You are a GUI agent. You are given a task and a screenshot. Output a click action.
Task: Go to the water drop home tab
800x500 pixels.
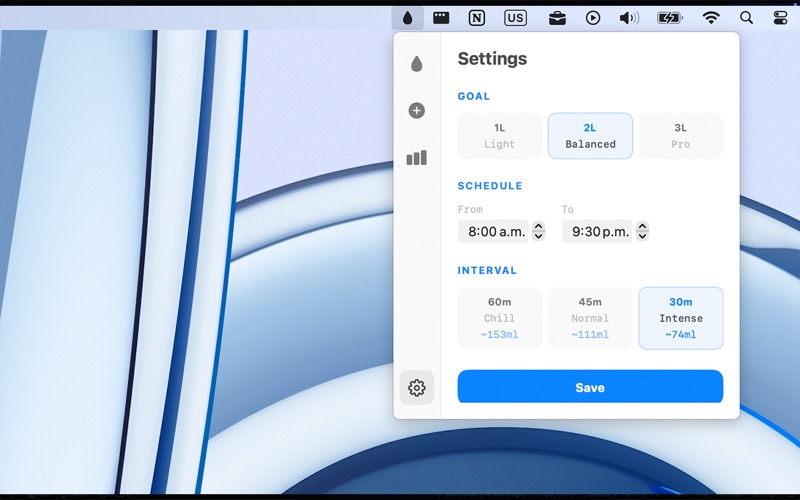click(x=417, y=64)
